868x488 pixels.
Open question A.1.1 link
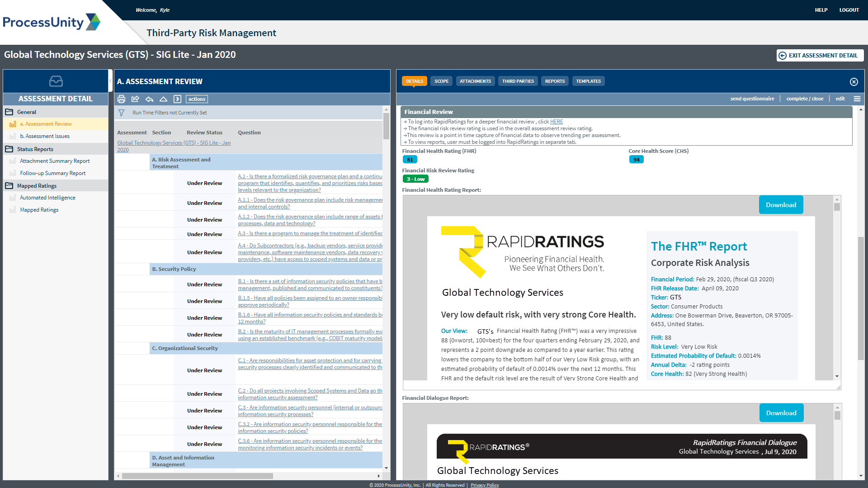pyautogui.click(x=310, y=203)
